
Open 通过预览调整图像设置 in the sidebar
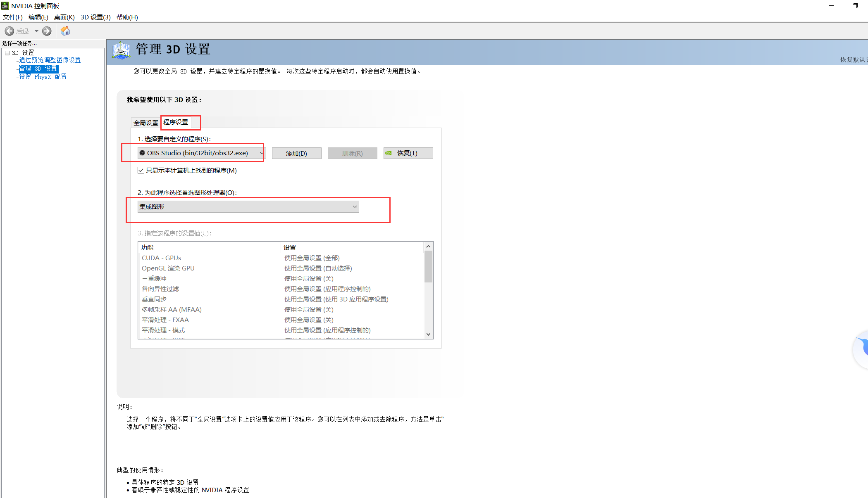tap(49, 59)
